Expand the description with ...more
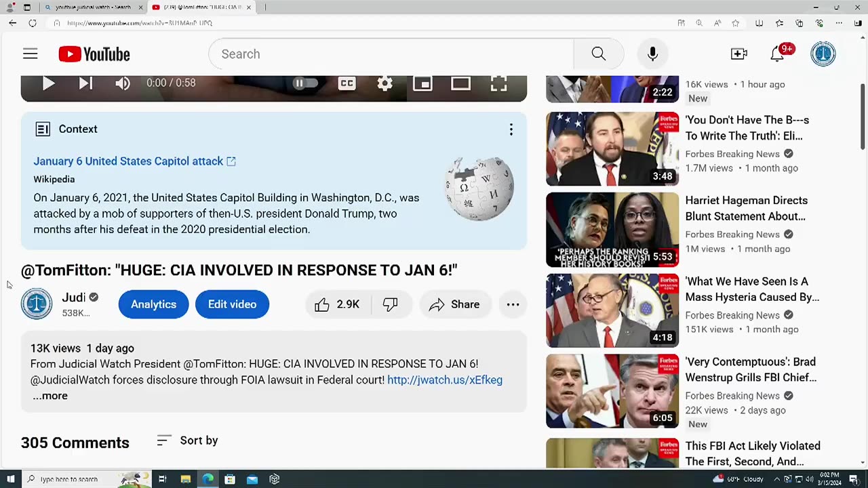 pyautogui.click(x=50, y=396)
